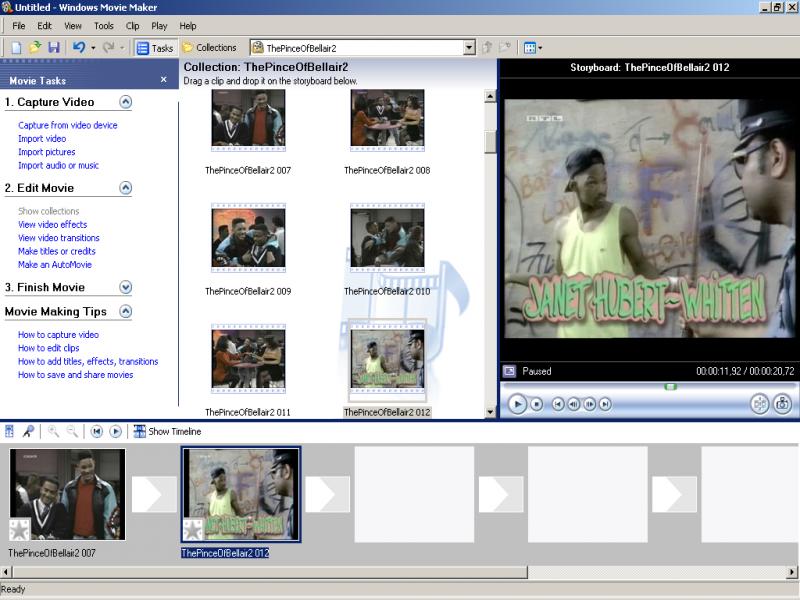Click the preview seek bar marker

coord(670,387)
